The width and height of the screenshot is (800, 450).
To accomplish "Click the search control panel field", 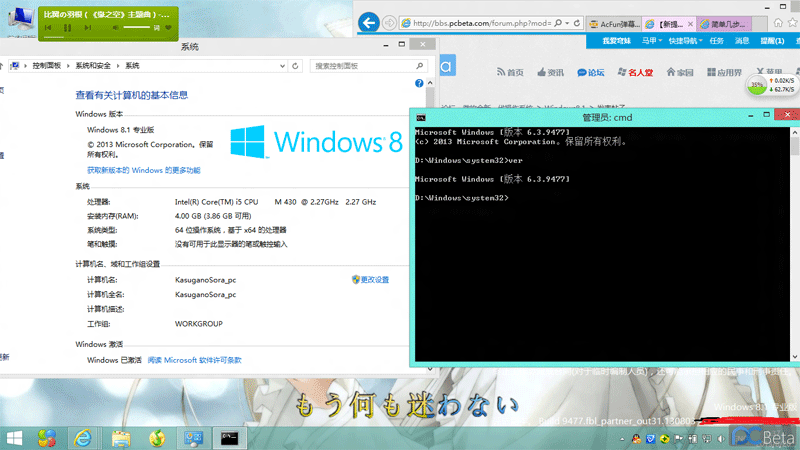I will coord(360,65).
